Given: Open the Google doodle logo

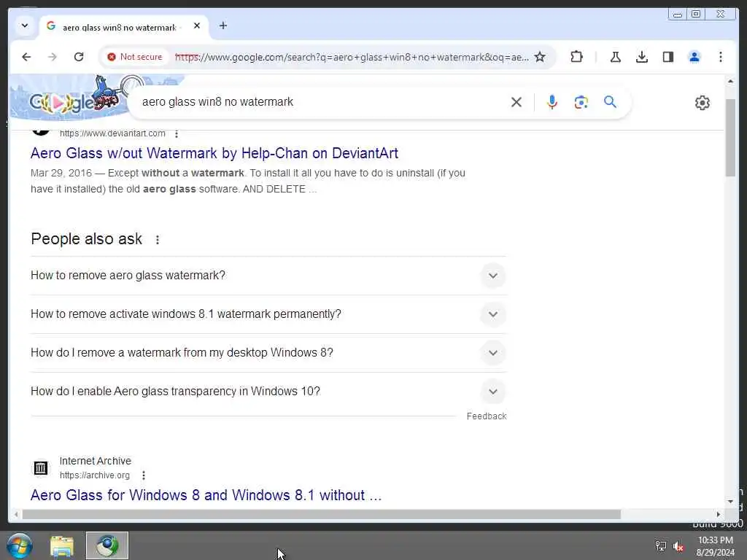Looking at the screenshot, I should point(73,98).
